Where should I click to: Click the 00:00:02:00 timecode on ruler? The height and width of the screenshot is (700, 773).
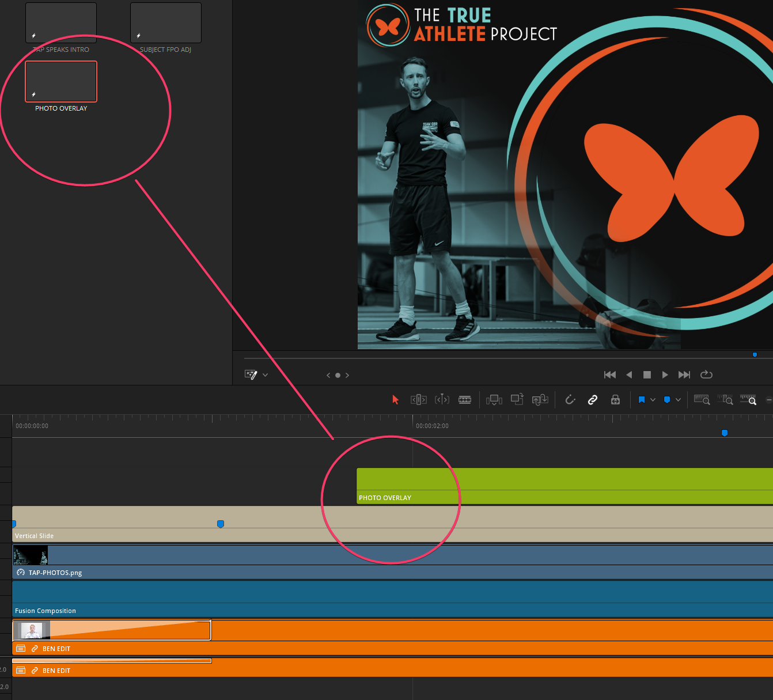[x=432, y=426]
